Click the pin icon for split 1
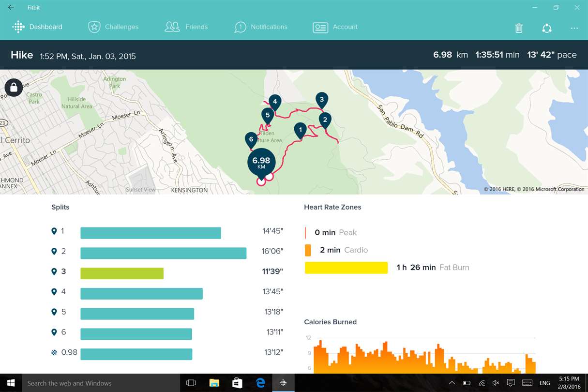588x392 pixels. pyautogui.click(x=54, y=231)
